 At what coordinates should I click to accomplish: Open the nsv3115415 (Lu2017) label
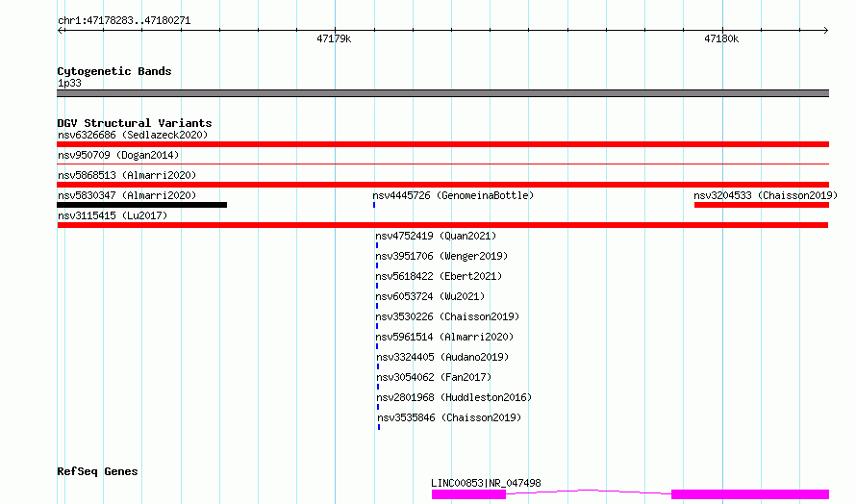(x=113, y=215)
